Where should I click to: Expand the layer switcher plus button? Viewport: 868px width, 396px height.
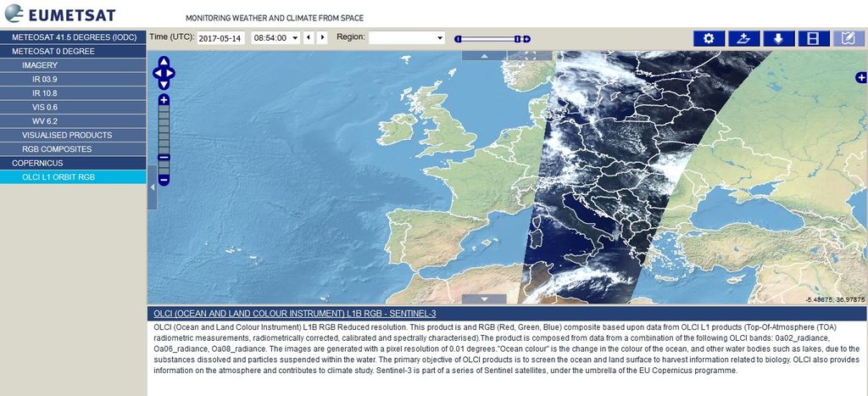[861, 78]
